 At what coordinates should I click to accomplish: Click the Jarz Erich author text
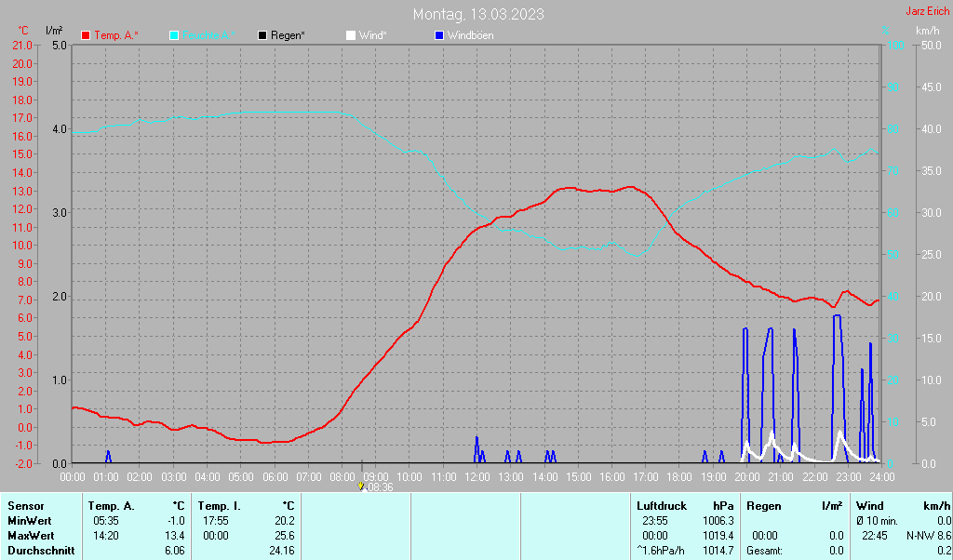click(x=927, y=12)
